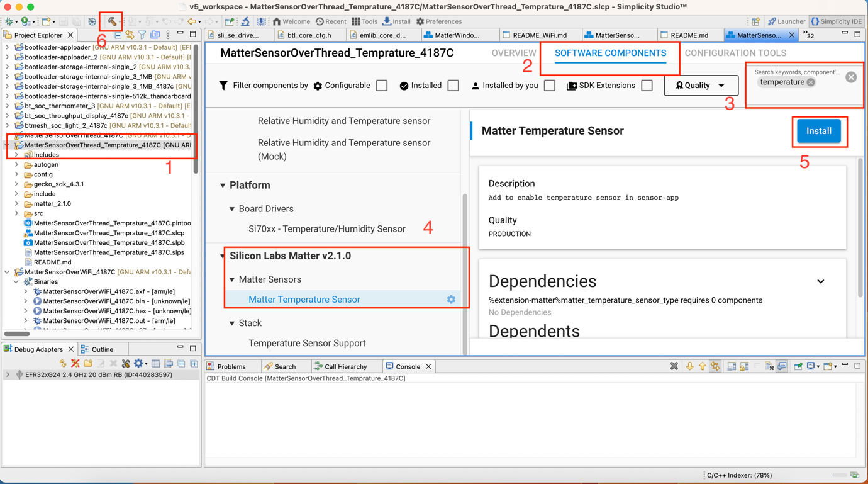Collapse the Platform component category

(x=223, y=186)
